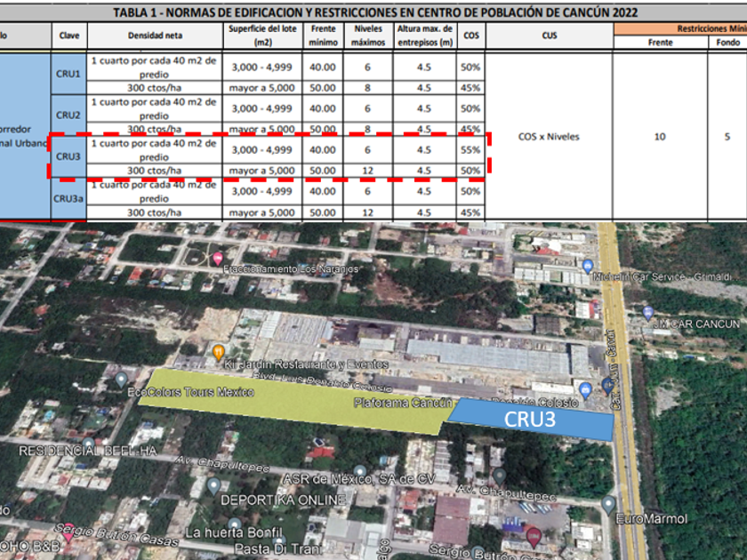This screenshot has height=560, width=747.
Task: Select the blue CRU3 zone polygon on the map
Action: point(530,420)
